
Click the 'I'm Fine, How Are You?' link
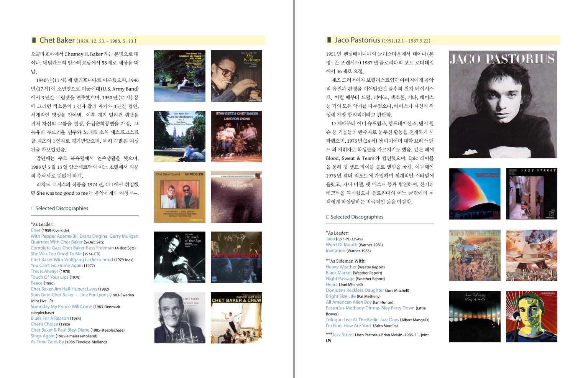[349, 325]
